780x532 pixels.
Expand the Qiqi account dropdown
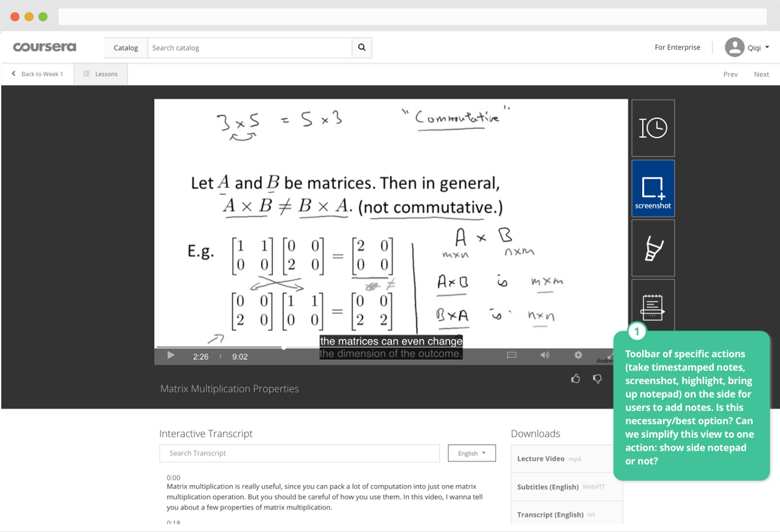coord(759,47)
